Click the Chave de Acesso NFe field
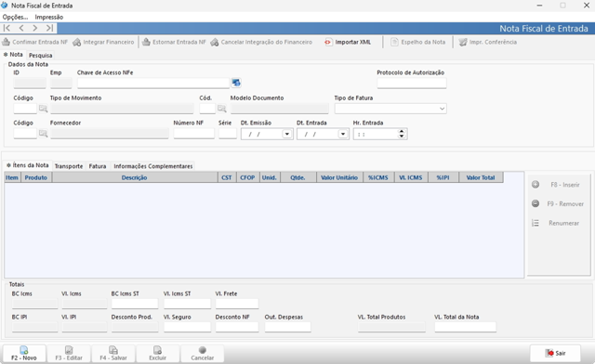This screenshot has width=595, height=364. tap(153, 83)
